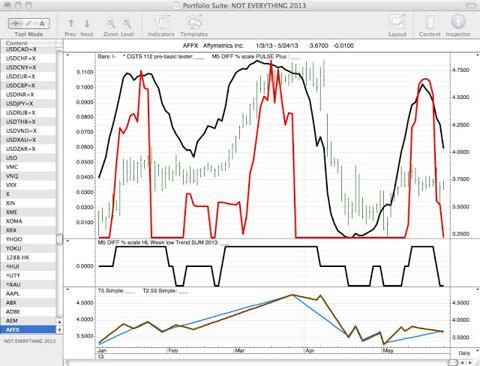Select XME in the symbol list
The height and width of the screenshot is (366, 480).
[28, 212]
